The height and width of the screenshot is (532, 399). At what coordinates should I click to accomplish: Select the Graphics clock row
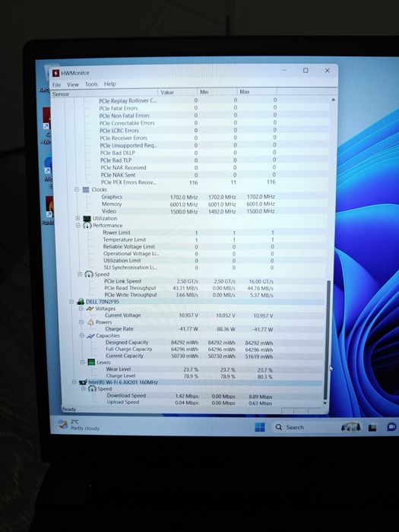(x=188, y=197)
